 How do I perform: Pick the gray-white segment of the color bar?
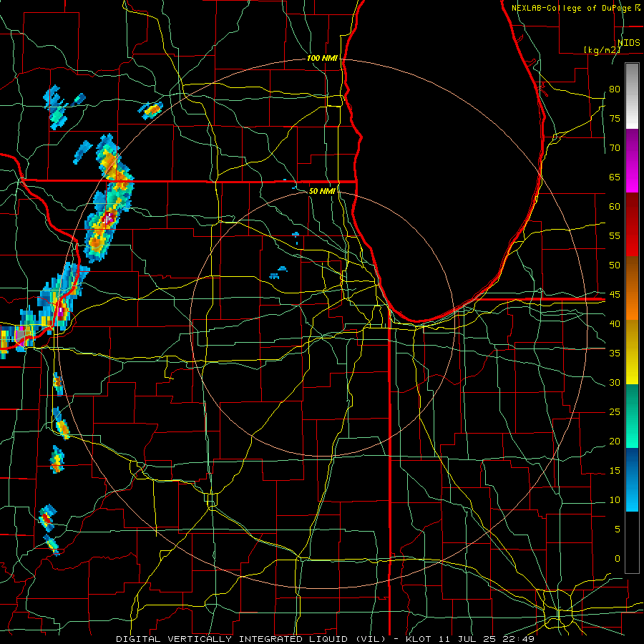[632, 96]
